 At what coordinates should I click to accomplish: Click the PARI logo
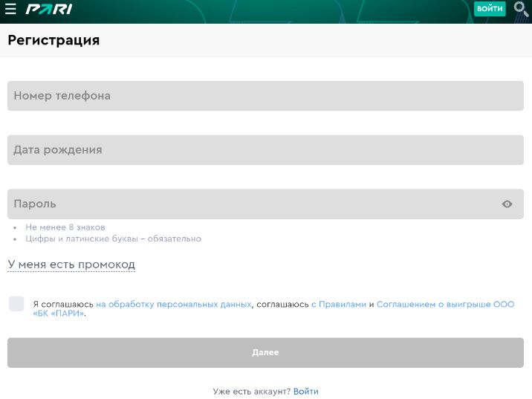coord(49,9)
